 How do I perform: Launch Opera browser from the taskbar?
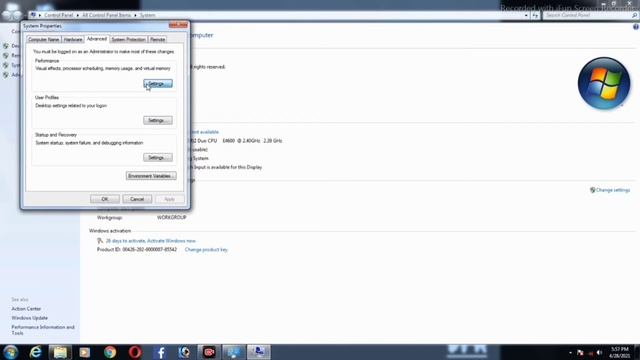(135, 352)
